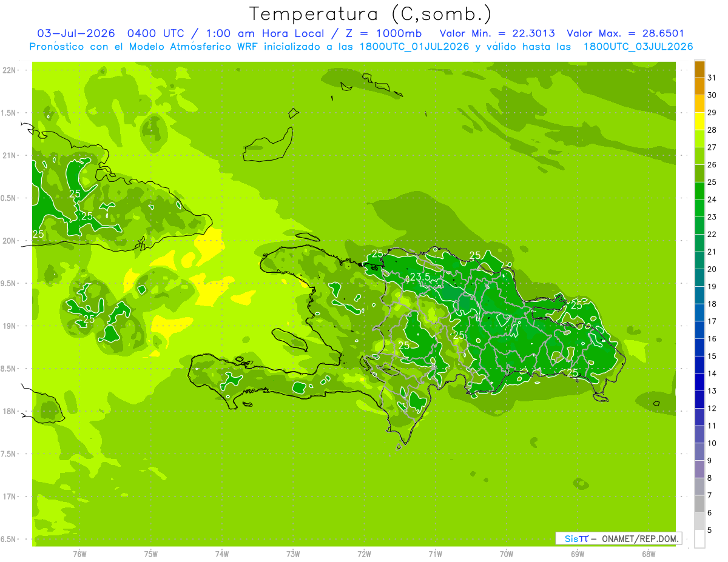Click the 23.5 contour label on map
This screenshot has width=728, height=562.
420,277
